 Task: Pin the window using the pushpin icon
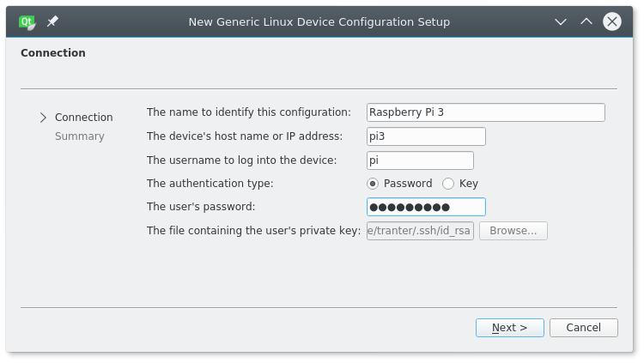click(x=52, y=21)
